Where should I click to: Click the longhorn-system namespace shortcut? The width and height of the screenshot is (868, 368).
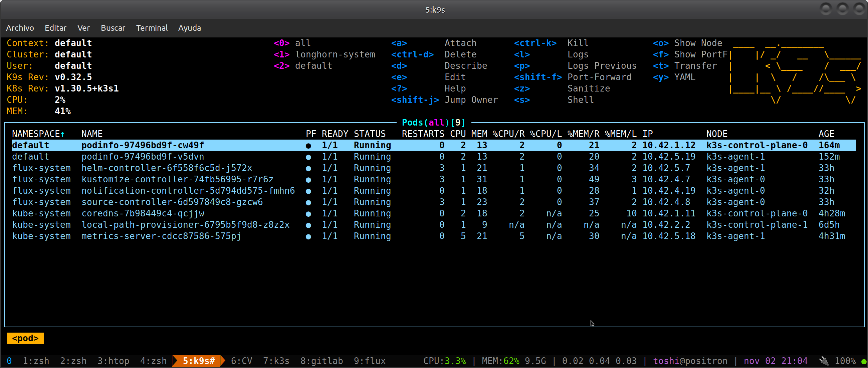coord(335,54)
